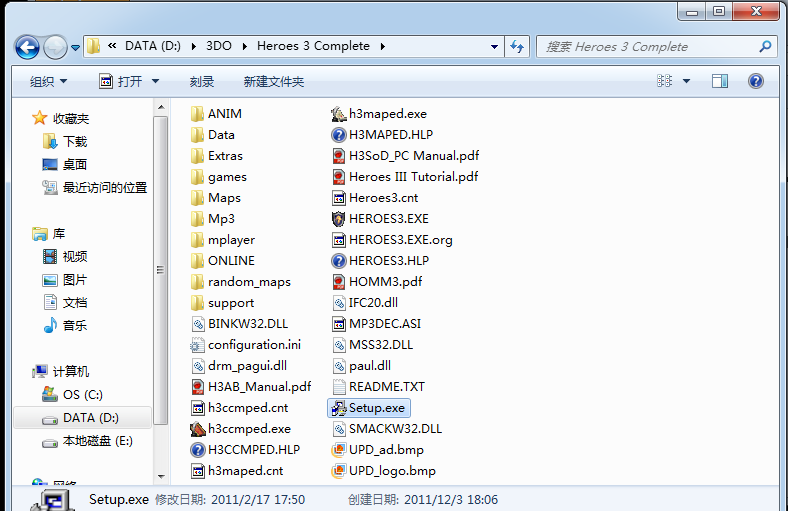Image resolution: width=788 pixels, height=511 pixels.
Task: Toggle the preview pane button
Action: point(719,81)
